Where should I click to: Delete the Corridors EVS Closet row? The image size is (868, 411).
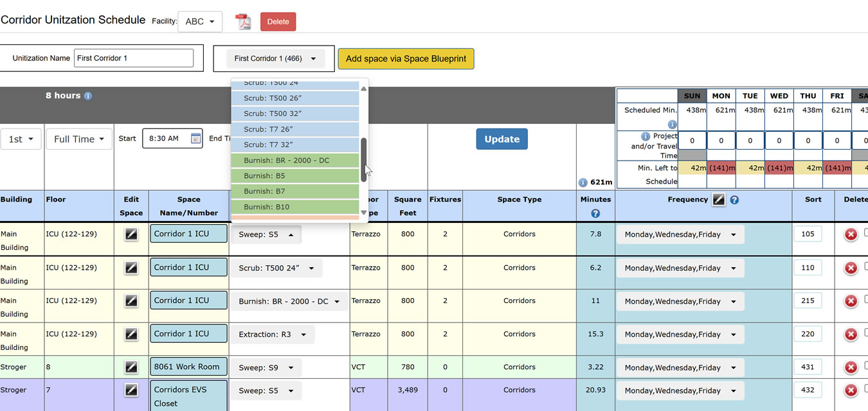851,390
